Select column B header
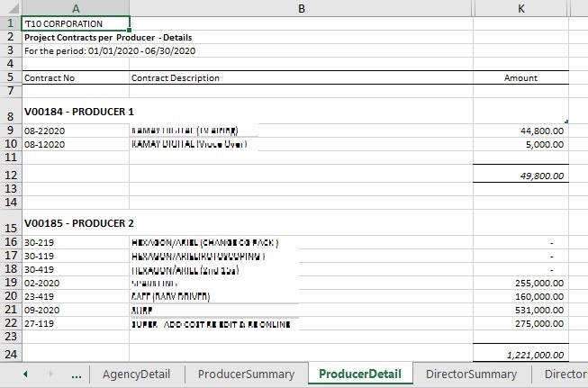This screenshot has height=388, width=588. 301,8
